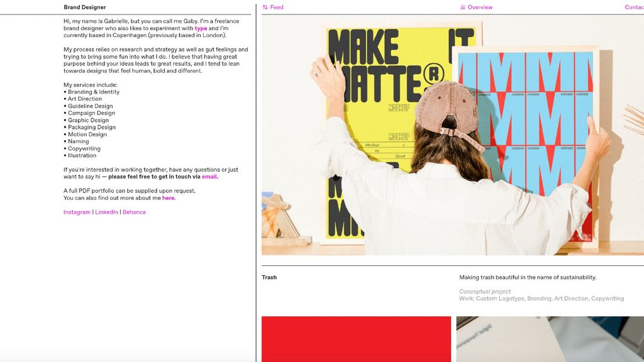644x362 pixels.
Task: Open the Contact page
Action: click(x=634, y=6)
